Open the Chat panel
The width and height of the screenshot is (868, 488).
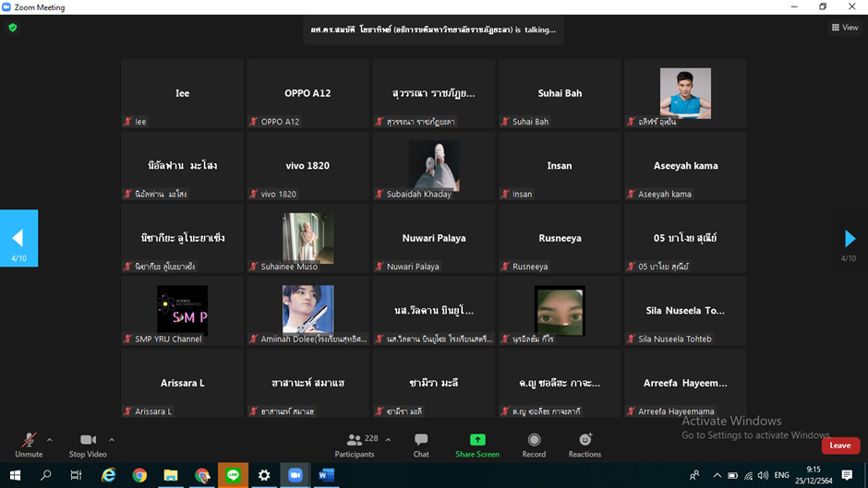point(421,446)
